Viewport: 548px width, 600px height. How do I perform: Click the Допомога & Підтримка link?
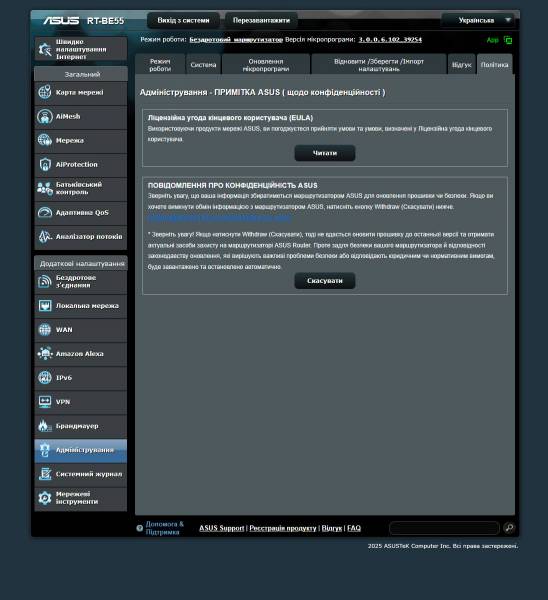tap(165, 528)
